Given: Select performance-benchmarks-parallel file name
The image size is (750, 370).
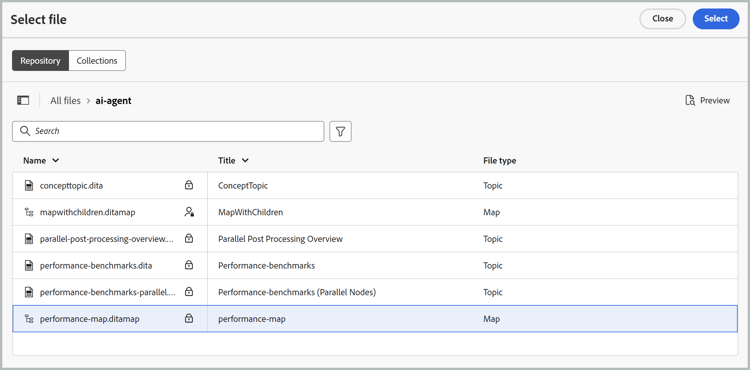Looking at the screenshot, I should click(x=108, y=292).
